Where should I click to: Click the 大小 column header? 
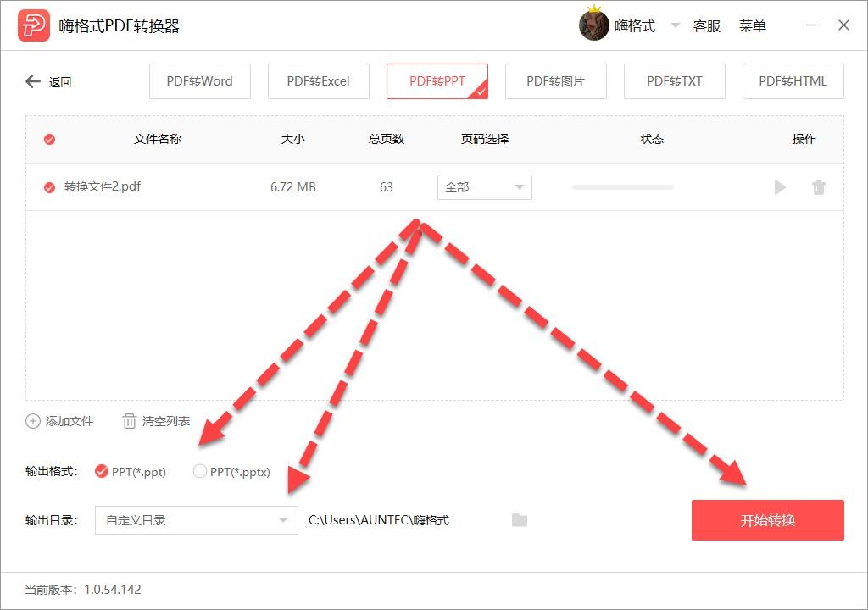tap(292, 139)
